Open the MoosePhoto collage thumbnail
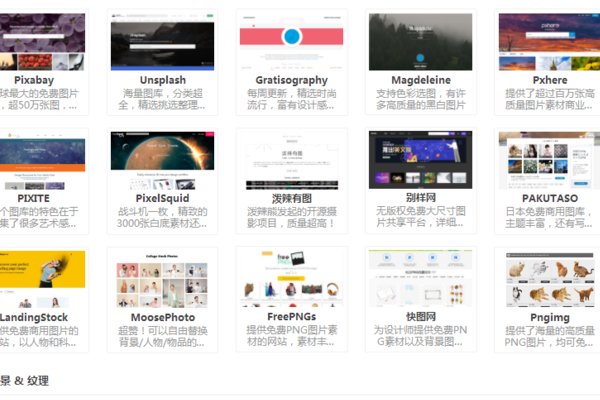This screenshot has width=600, height=400. point(162,279)
